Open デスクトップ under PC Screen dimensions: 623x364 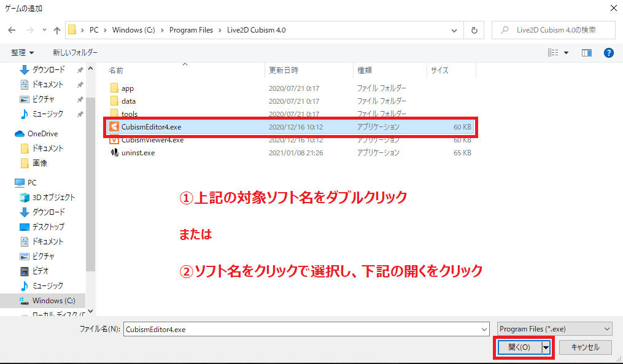48,227
